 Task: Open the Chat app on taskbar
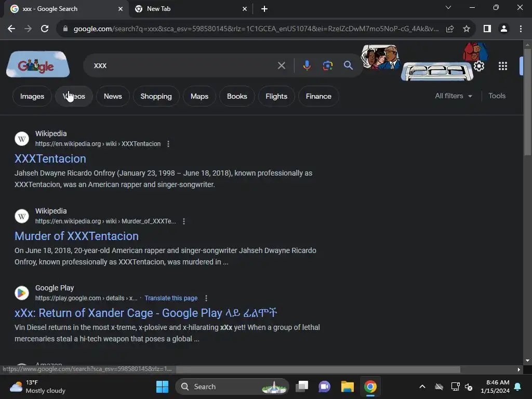[324, 387]
